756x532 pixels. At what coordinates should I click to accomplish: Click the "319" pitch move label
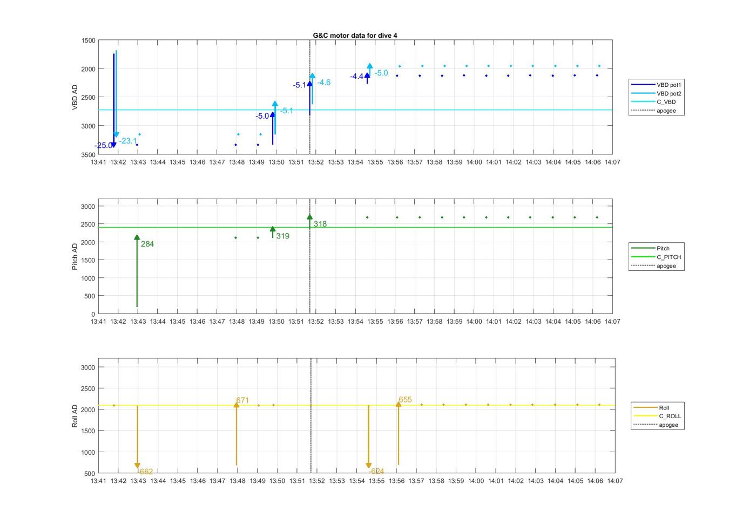coord(282,236)
